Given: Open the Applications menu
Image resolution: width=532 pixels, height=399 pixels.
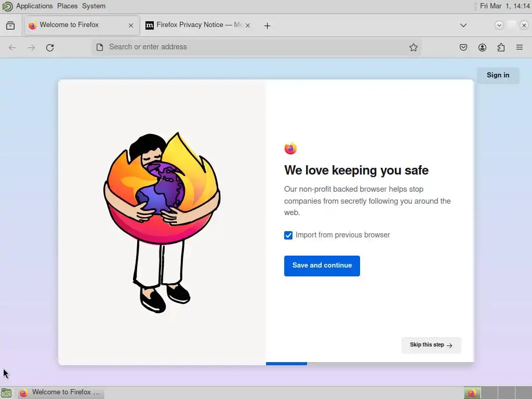Looking at the screenshot, I should 34,6.
